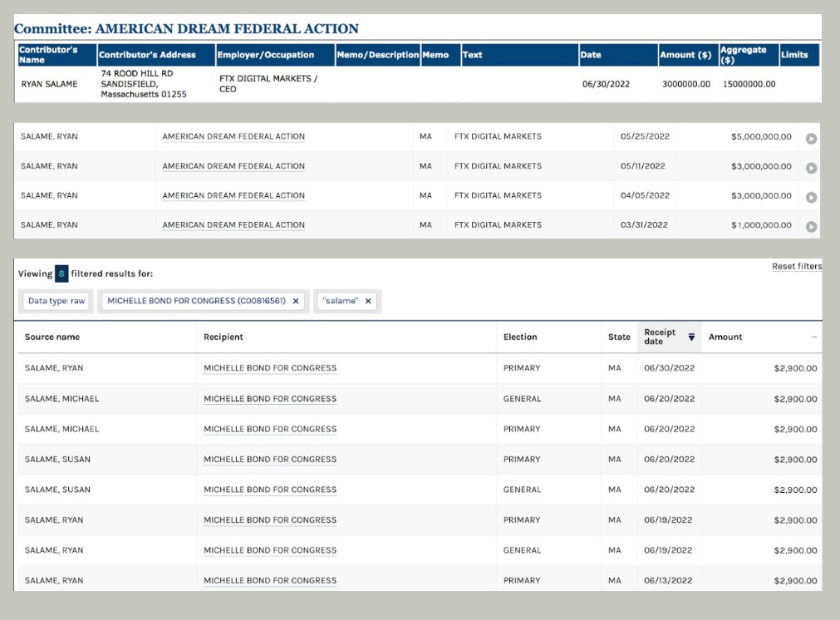Image resolution: width=840 pixels, height=620 pixels.
Task: Open American Dream Federal Action link dated 04/05/2022
Action: [233, 195]
